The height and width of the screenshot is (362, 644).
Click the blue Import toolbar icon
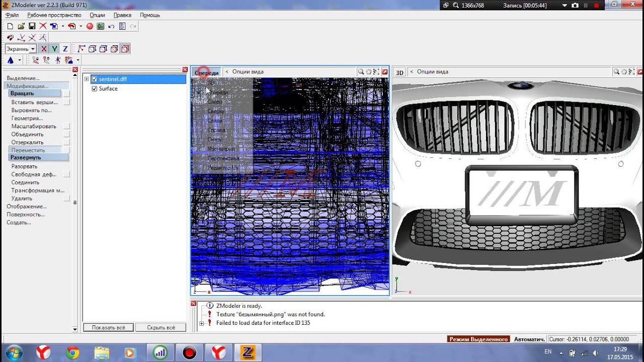[53, 26]
